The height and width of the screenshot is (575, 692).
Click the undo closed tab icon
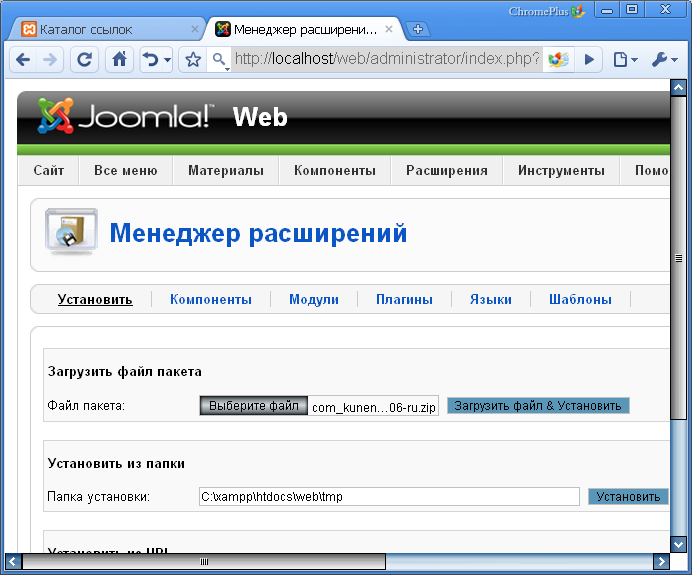(x=151, y=59)
